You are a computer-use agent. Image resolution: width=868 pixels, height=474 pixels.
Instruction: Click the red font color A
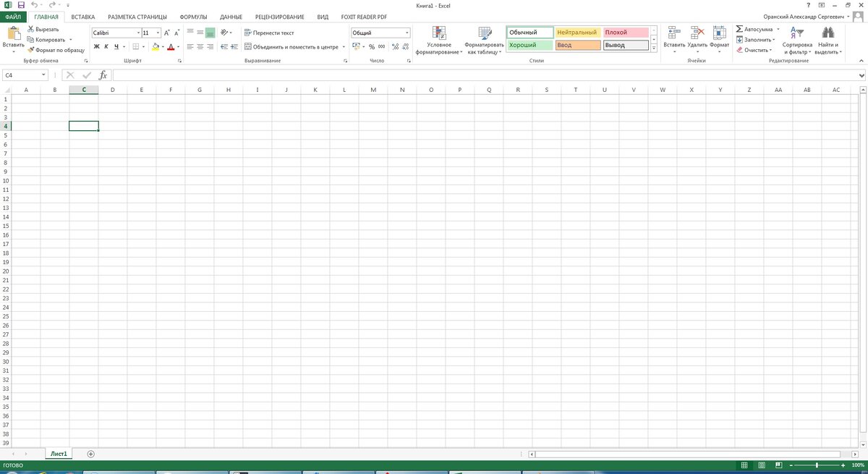[171, 47]
